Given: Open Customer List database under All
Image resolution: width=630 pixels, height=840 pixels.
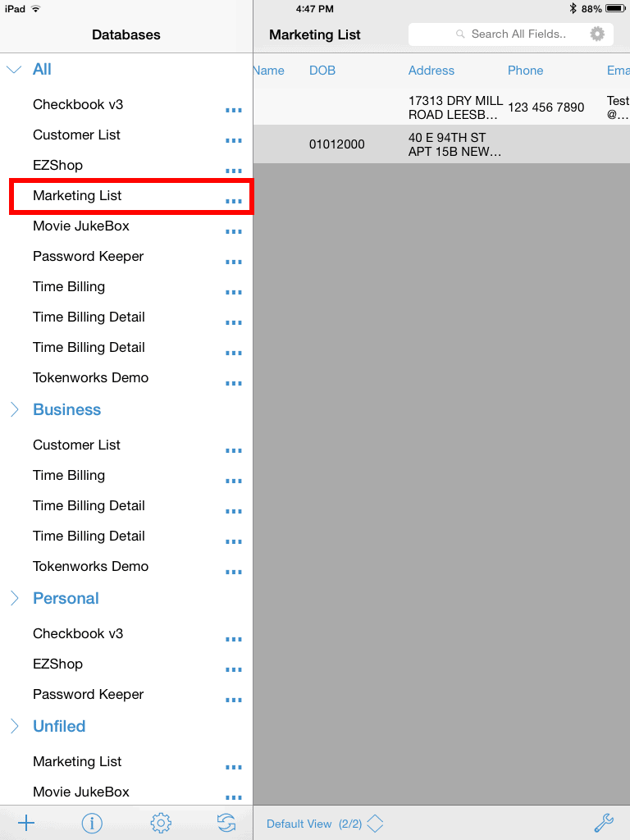Looking at the screenshot, I should tap(76, 135).
